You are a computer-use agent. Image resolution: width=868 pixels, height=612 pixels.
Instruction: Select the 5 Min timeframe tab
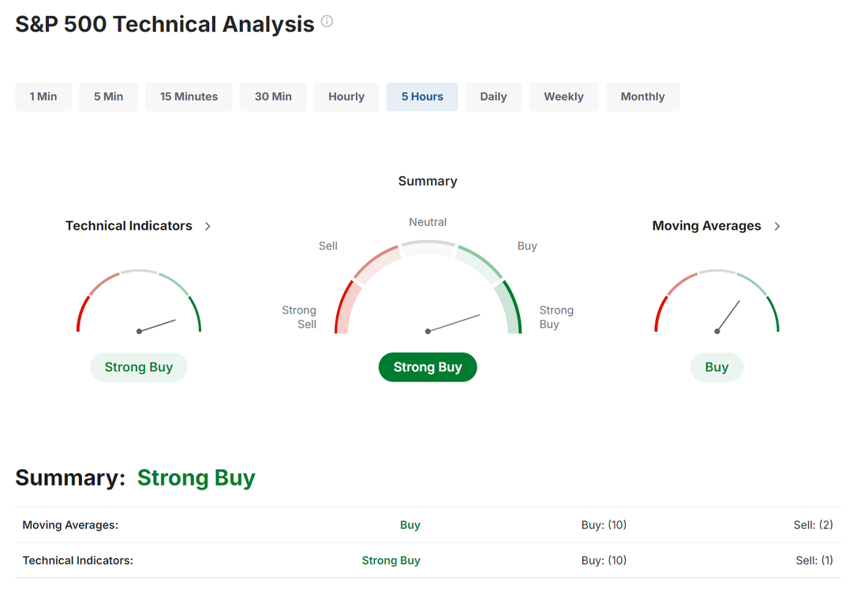pyautogui.click(x=108, y=96)
